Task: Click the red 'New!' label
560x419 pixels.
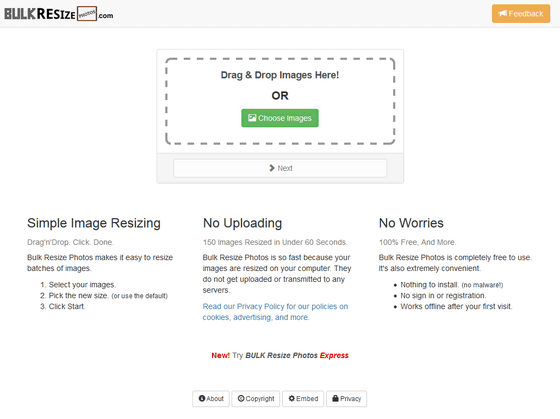Action: pos(221,355)
